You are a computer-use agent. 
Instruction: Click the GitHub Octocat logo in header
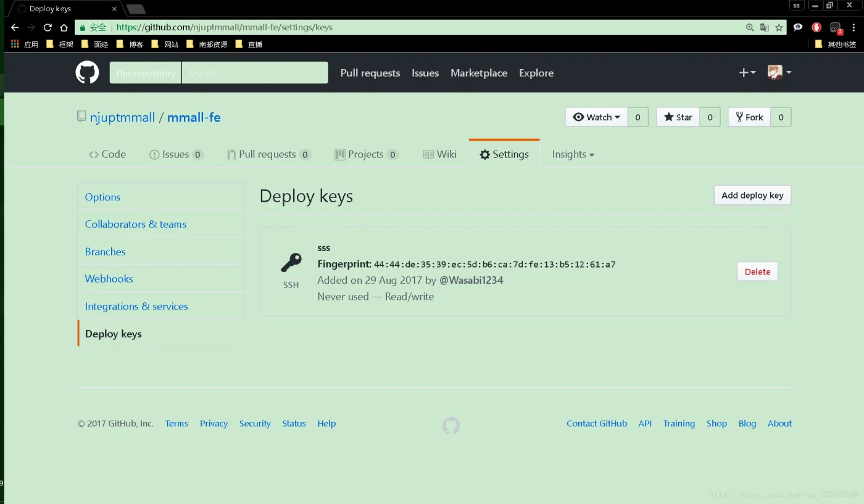coord(87,73)
